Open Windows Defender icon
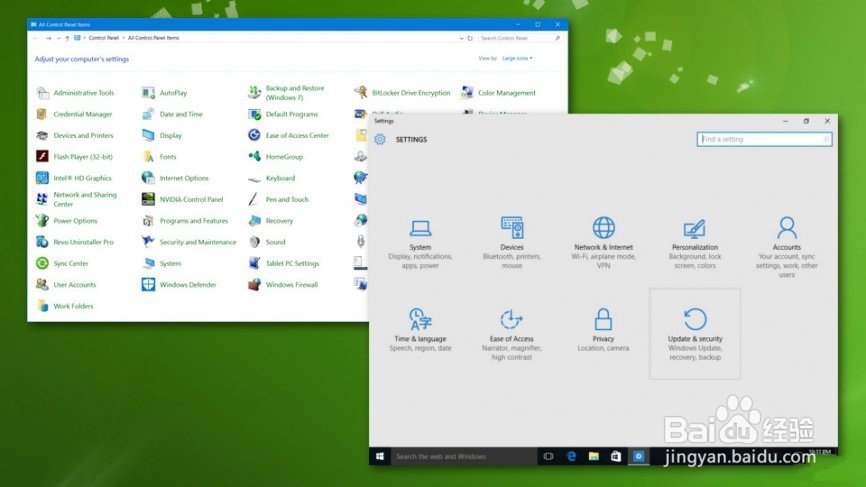866x487 pixels. [x=148, y=284]
